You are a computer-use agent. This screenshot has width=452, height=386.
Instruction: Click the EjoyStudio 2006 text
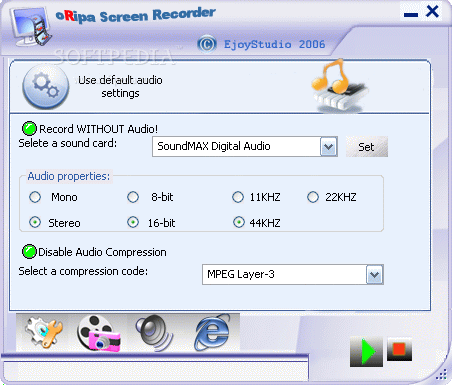[x=274, y=44]
